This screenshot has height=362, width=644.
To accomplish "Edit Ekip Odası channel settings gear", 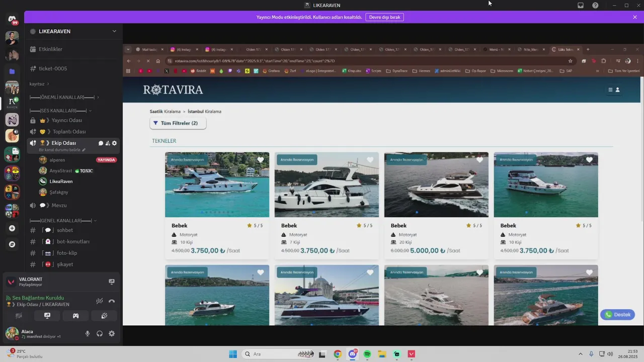I will [x=114, y=143].
